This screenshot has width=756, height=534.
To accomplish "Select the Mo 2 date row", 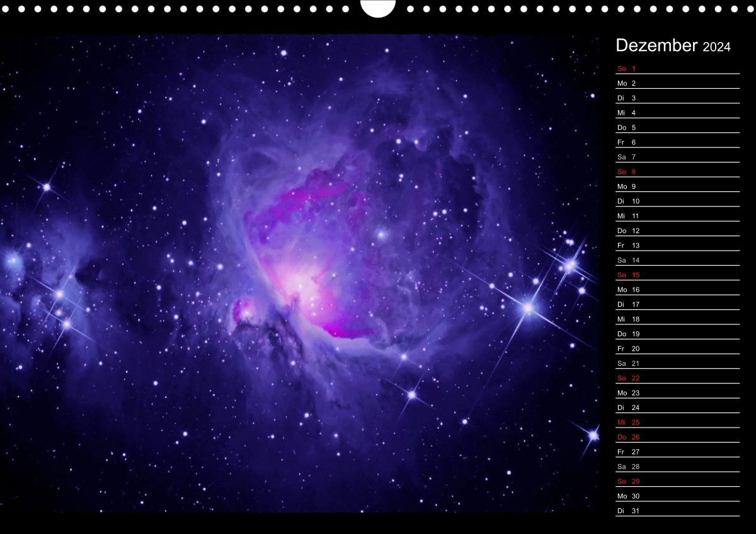I will (677, 82).
